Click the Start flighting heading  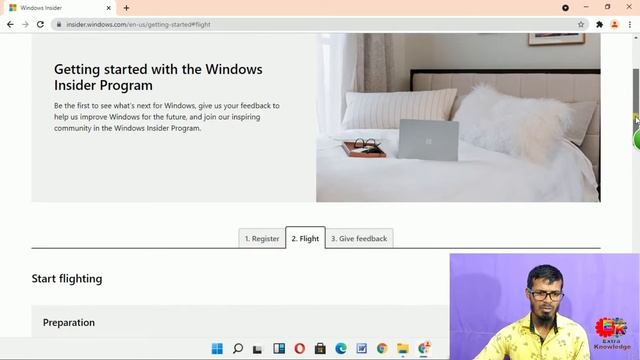(67, 279)
